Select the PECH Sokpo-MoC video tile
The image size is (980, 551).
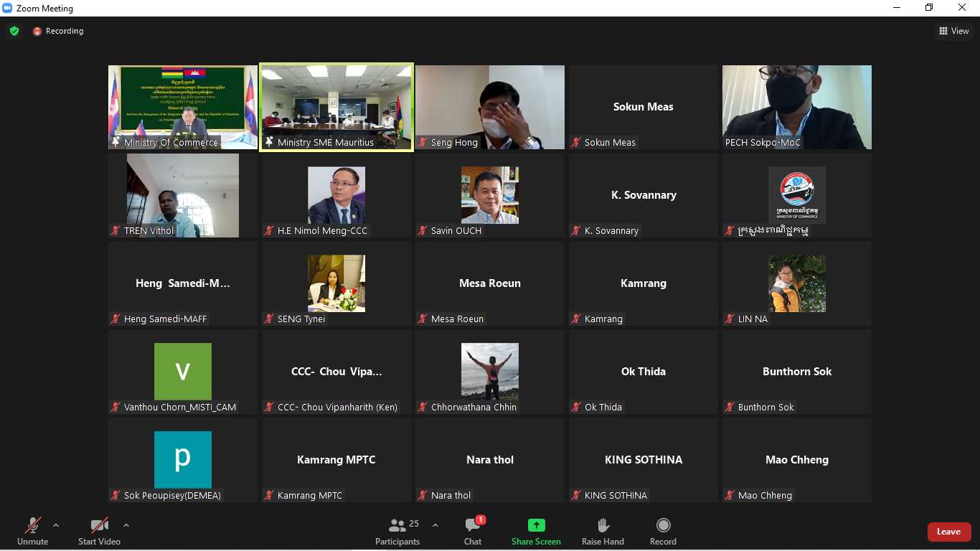[x=797, y=107]
